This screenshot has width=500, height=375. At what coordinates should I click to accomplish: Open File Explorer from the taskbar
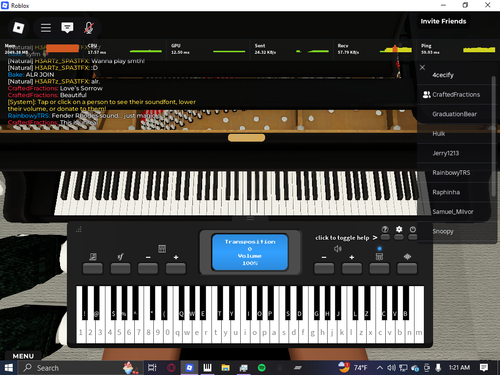(225, 368)
